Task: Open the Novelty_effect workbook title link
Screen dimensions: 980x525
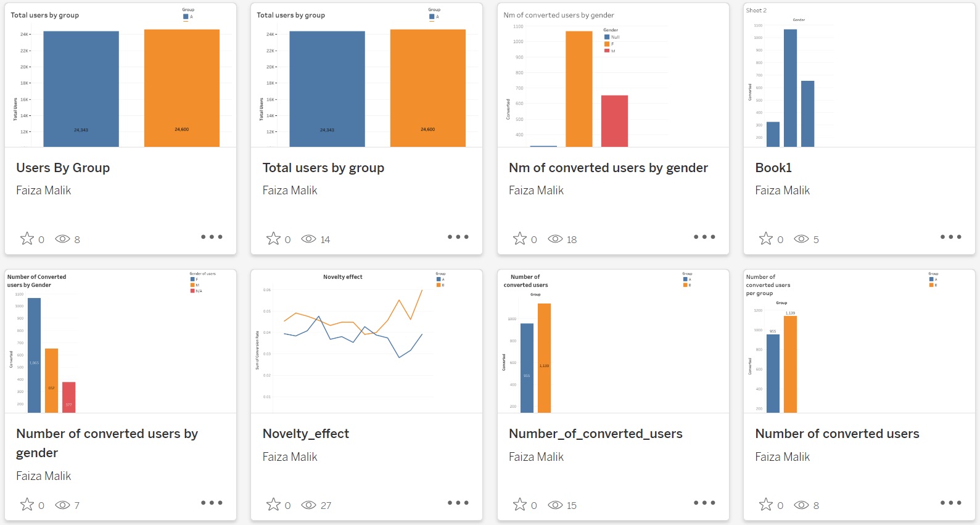Action: tap(305, 434)
